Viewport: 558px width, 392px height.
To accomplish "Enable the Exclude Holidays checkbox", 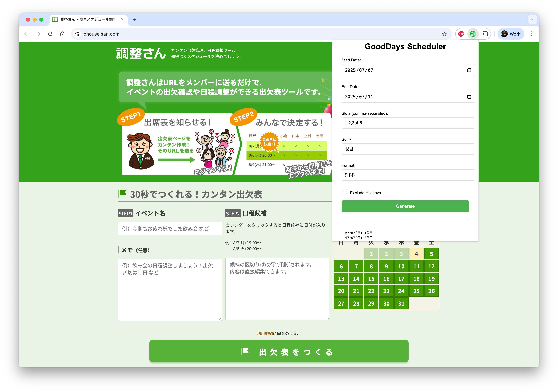I will 345,192.
